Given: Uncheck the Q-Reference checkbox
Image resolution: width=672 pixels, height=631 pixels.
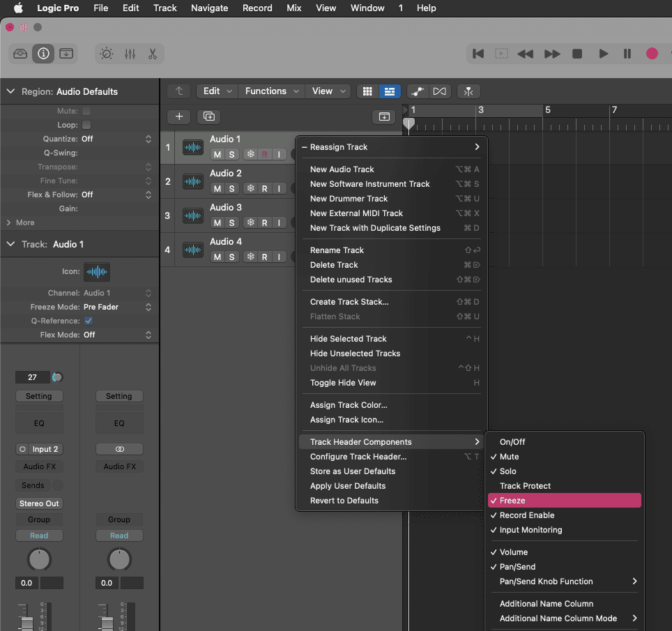Looking at the screenshot, I should coord(89,321).
